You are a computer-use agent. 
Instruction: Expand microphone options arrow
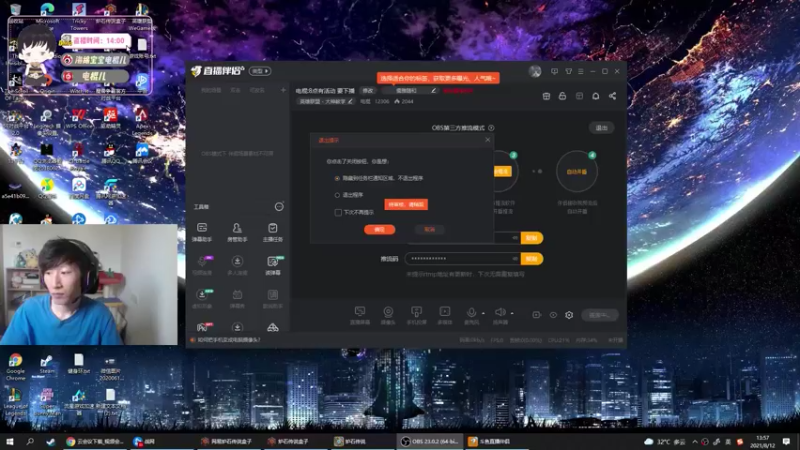click(483, 313)
